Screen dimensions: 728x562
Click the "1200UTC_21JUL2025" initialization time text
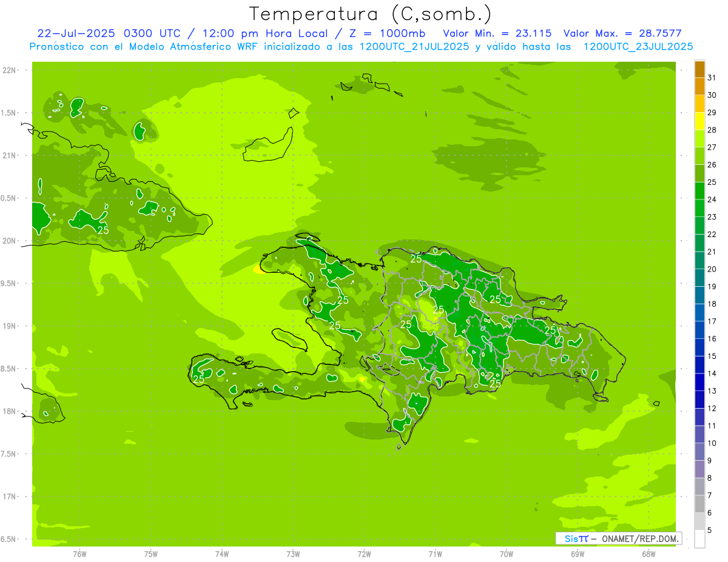coord(414,47)
